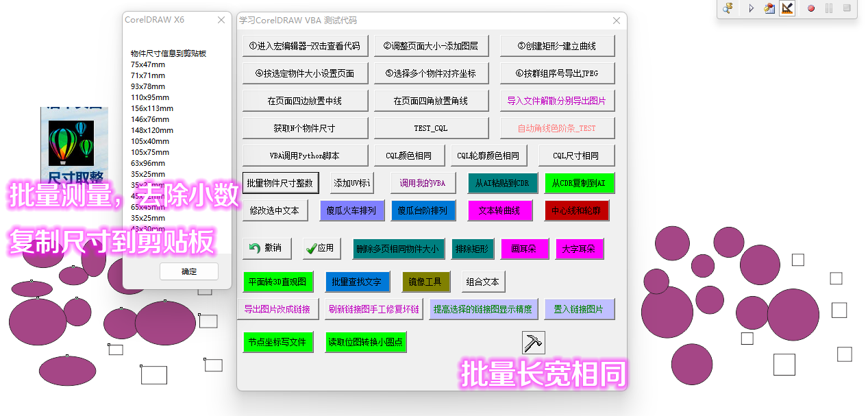Select the CorelDRAW balloon logo thumbnail

71,143
